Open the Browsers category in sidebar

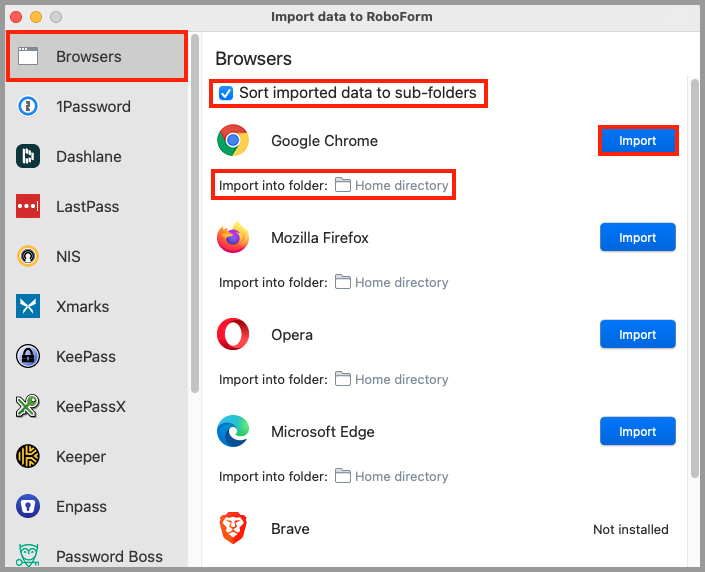tap(88, 57)
